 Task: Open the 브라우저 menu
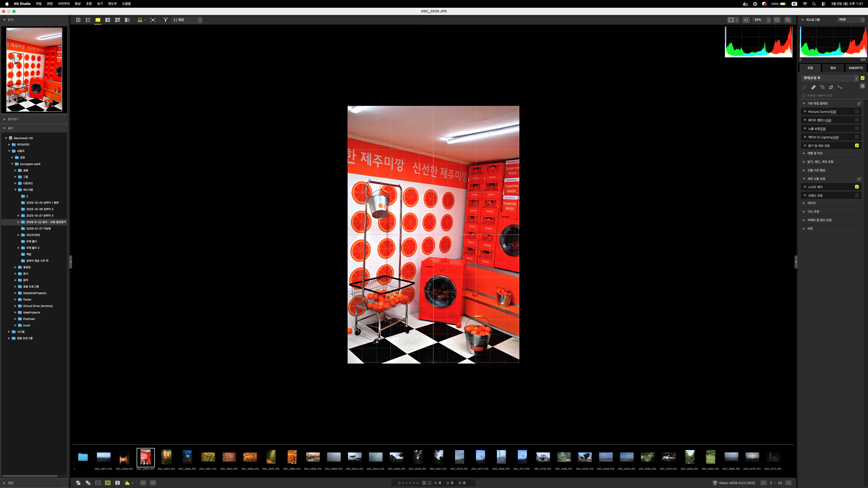(64, 4)
